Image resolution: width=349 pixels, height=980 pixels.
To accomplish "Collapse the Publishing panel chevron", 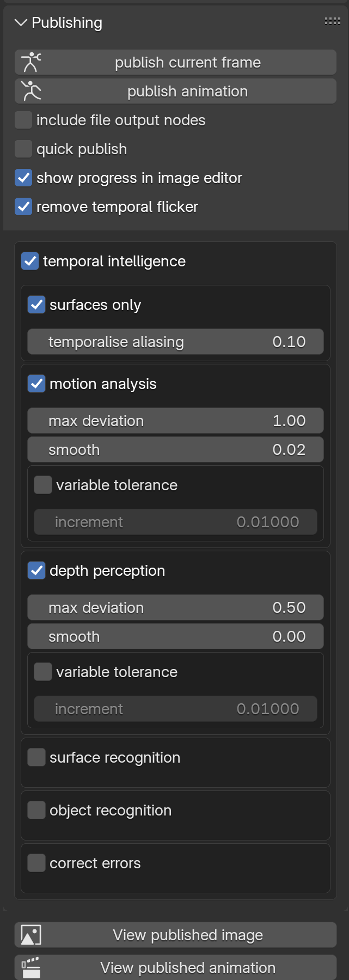I will (x=21, y=22).
